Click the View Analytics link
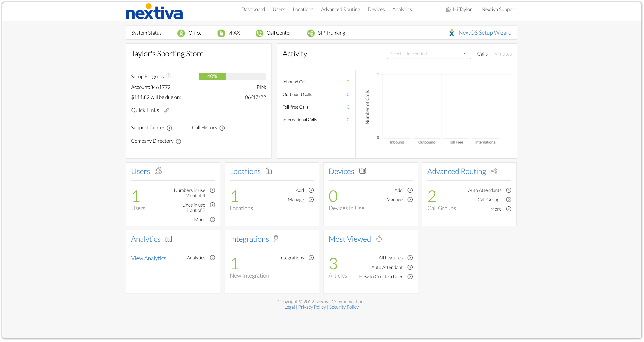Image resolution: width=644 pixels, height=342 pixels. click(149, 258)
